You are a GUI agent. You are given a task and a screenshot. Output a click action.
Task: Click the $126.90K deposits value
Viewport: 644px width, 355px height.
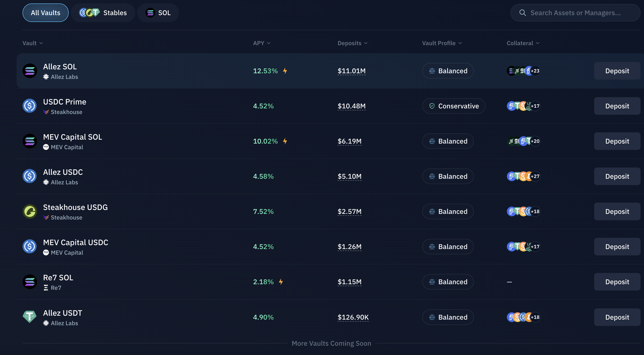pos(353,317)
